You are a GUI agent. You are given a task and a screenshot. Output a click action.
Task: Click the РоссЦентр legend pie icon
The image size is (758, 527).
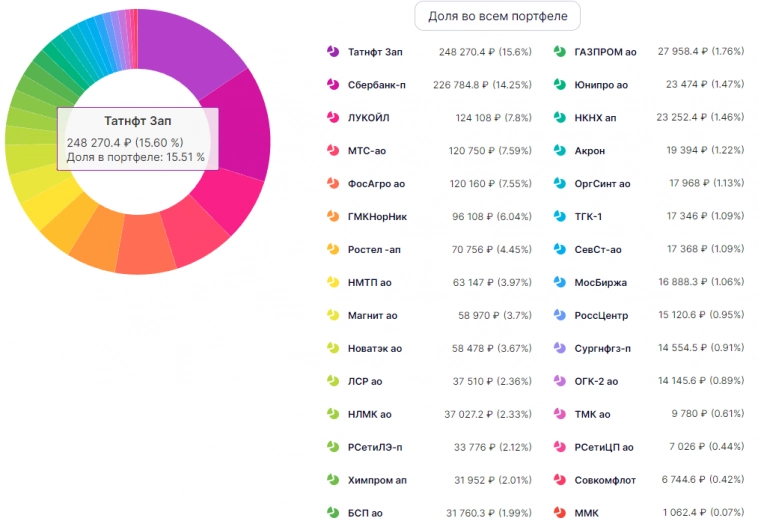(560, 315)
